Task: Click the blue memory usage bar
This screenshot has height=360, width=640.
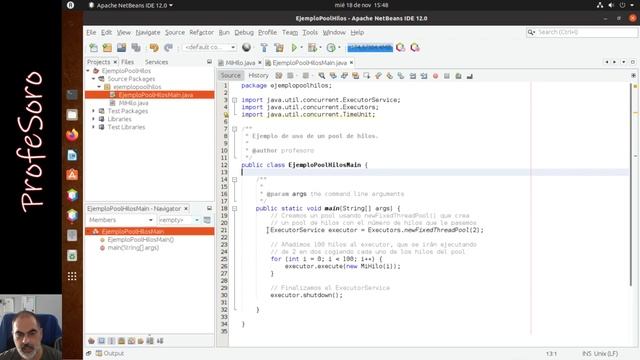Action: tap(370, 47)
